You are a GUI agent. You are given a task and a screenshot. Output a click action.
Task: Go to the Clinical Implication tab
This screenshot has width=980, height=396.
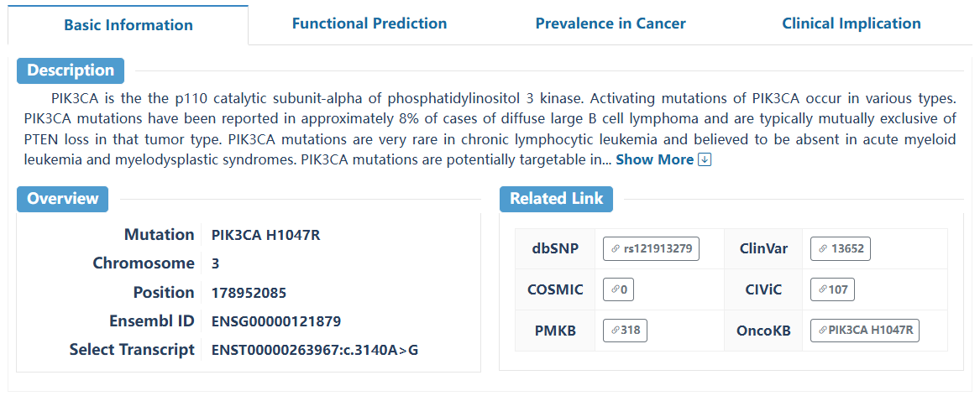click(852, 23)
